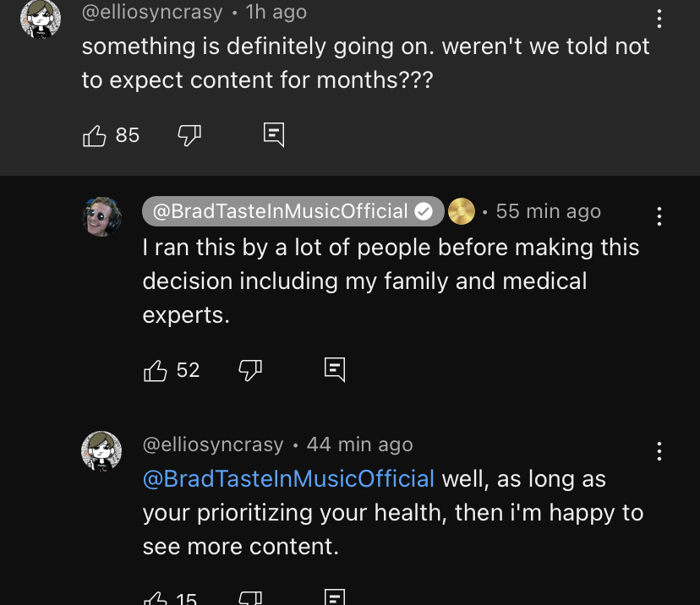Open elliosyncrasy's avatar on the top comment
Screen dimensions: 700x605
point(41,19)
